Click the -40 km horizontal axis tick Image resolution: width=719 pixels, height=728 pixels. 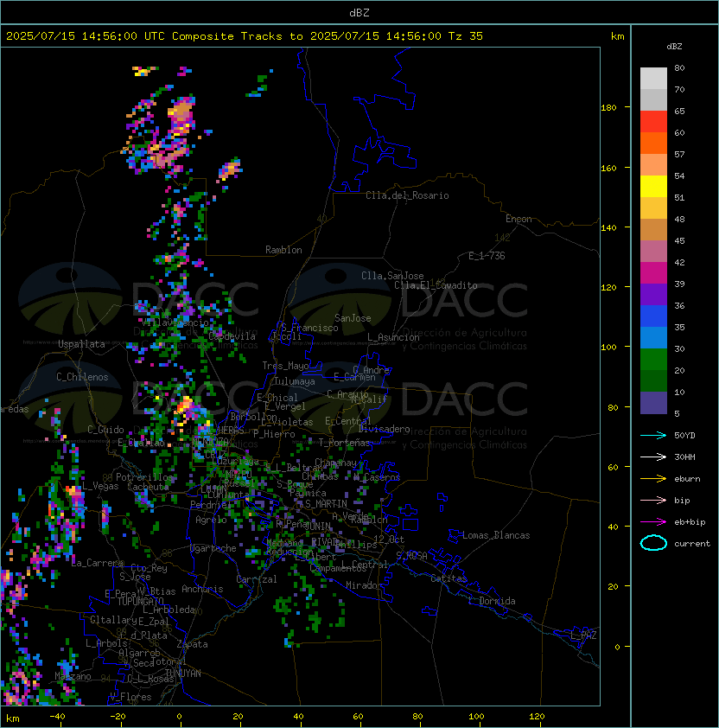pos(57,717)
